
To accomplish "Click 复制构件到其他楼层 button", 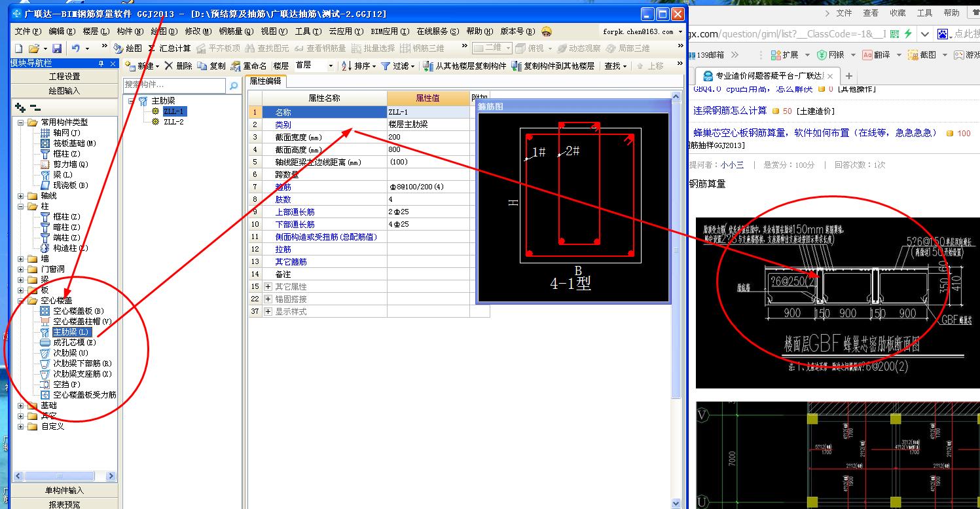I will [x=553, y=66].
